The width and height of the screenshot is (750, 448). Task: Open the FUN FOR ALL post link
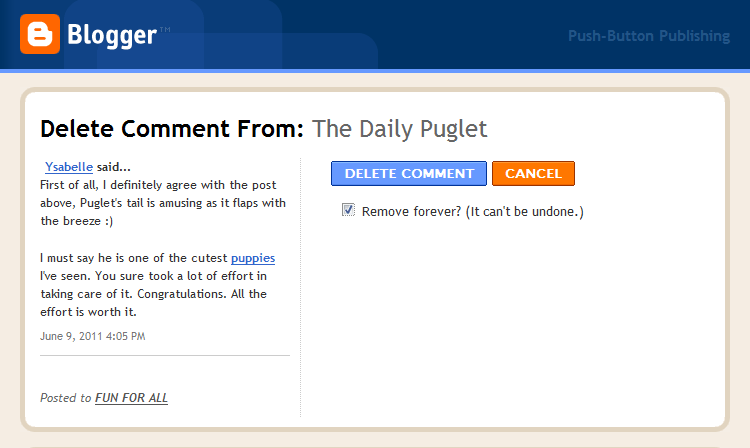click(x=132, y=398)
